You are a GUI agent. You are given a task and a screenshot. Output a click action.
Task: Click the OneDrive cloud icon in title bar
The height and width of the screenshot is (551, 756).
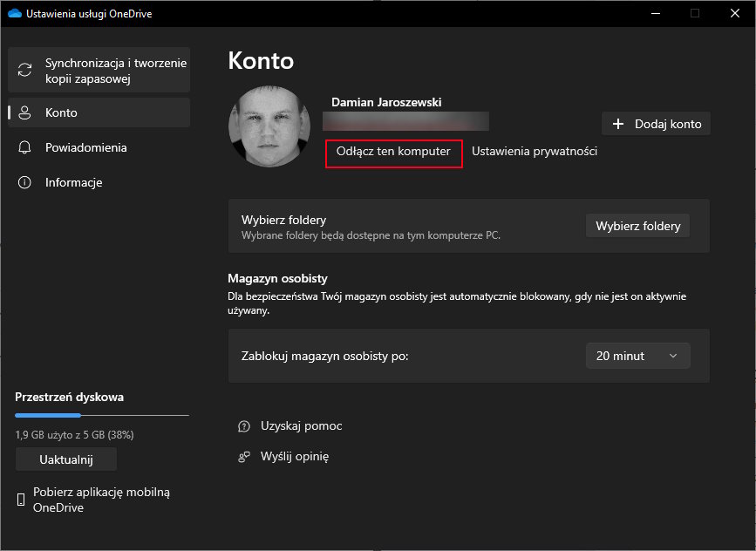click(14, 13)
